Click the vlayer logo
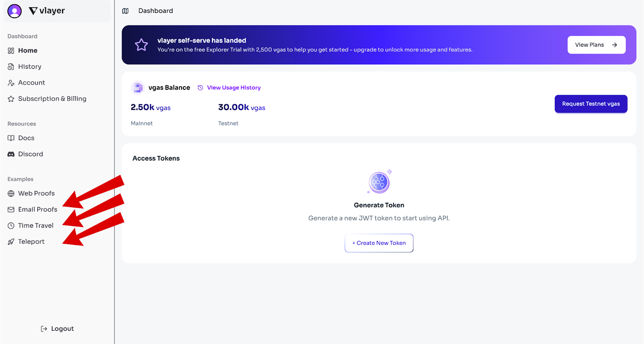 tap(47, 11)
